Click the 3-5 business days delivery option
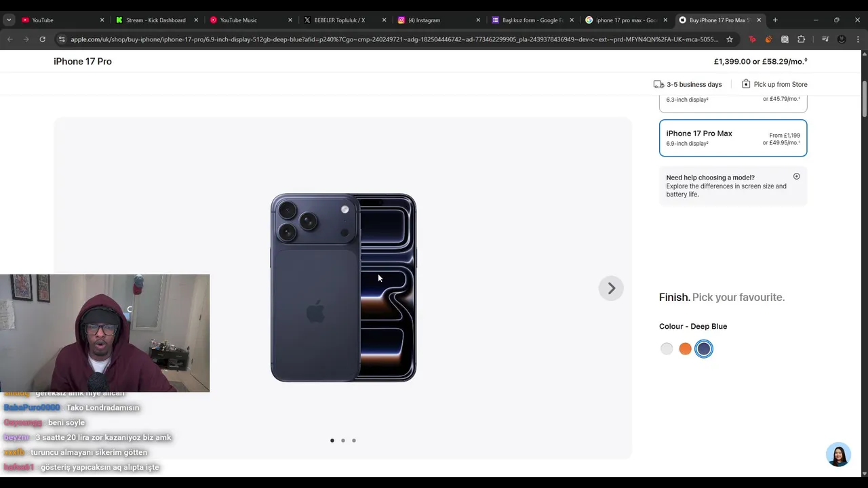The image size is (868, 488). 694,85
